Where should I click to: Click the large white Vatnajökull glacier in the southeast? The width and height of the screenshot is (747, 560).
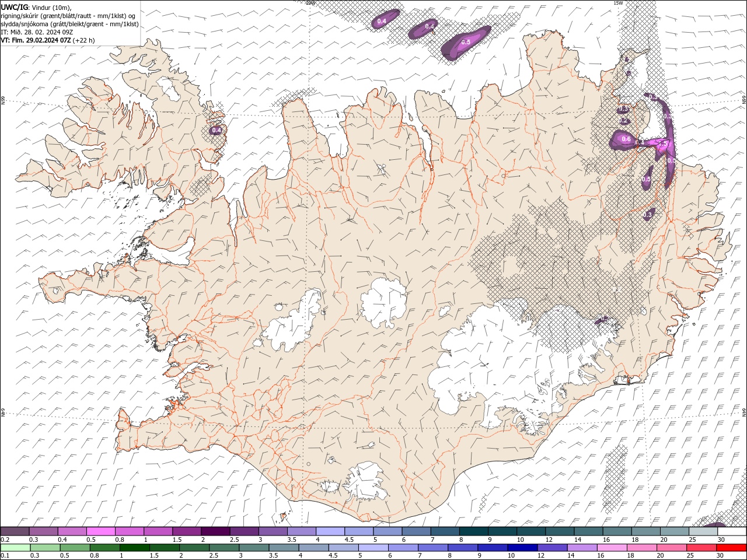click(x=502, y=362)
